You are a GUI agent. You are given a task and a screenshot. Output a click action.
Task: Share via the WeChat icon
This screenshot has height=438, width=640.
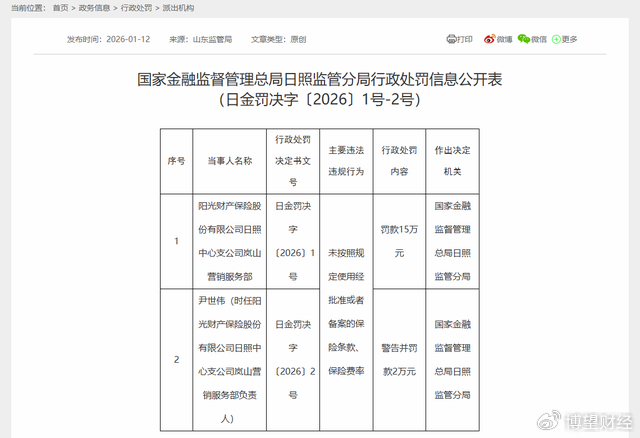tap(524, 39)
